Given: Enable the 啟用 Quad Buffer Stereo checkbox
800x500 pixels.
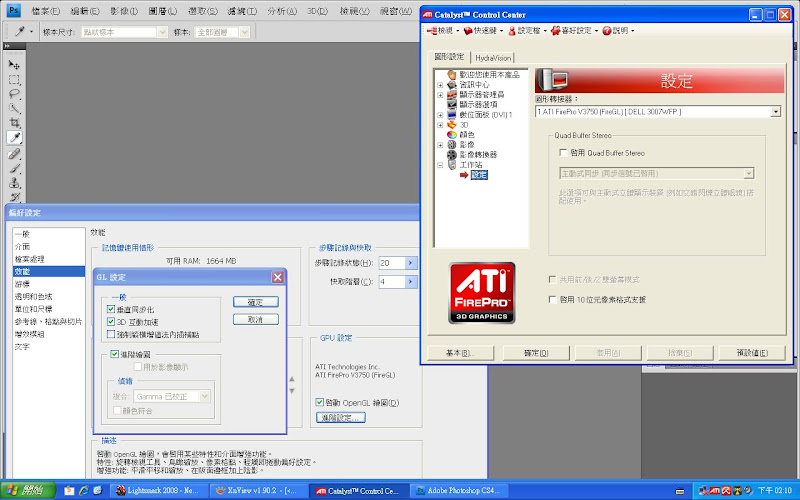Looking at the screenshot, I should (563, 153).
